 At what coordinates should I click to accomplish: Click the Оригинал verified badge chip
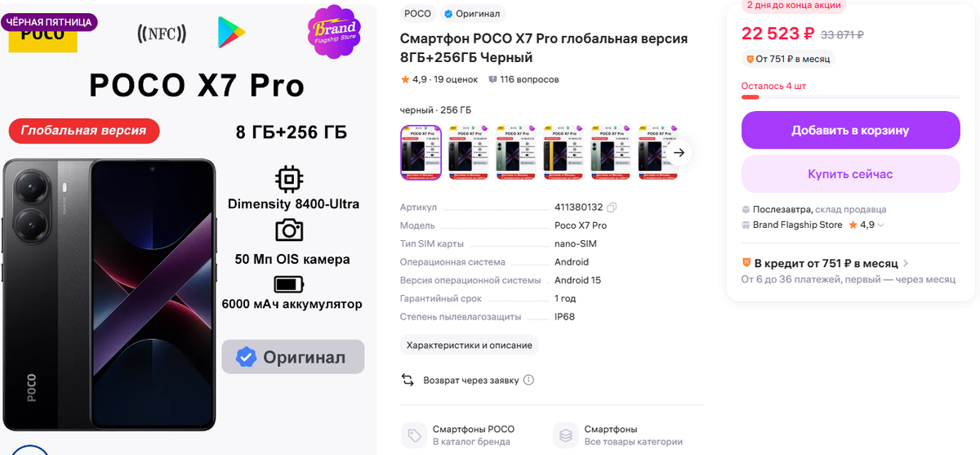click(472, 14)
